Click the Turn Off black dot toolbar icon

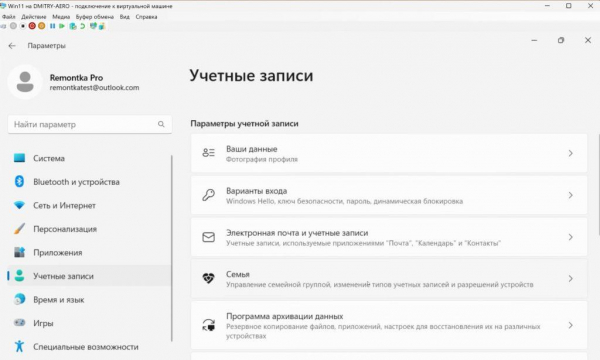23,26
